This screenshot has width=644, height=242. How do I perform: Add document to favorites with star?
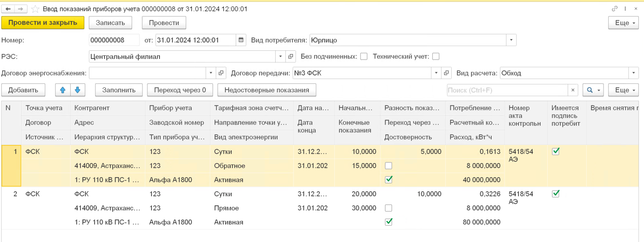point(35,9)
